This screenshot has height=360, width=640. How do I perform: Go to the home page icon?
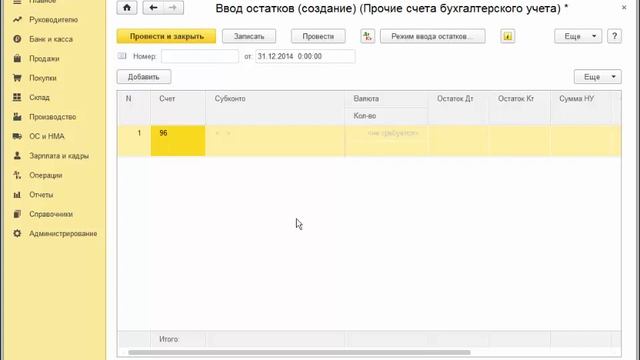pos(127,8)
